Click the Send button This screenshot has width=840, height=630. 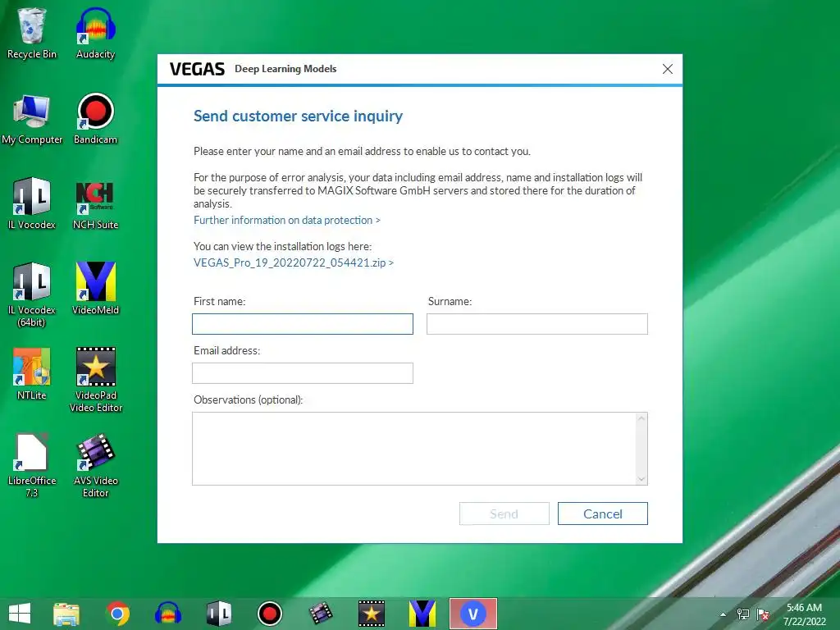[x=504, y=514]
